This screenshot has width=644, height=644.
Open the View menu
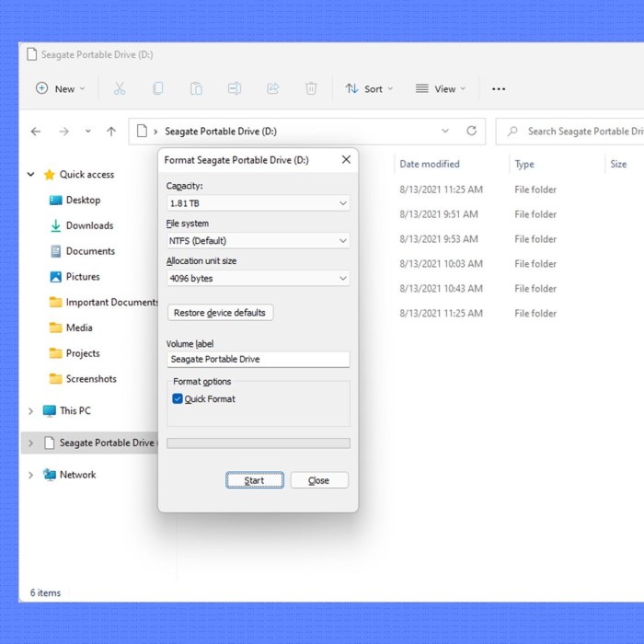[x=441, y=88]
